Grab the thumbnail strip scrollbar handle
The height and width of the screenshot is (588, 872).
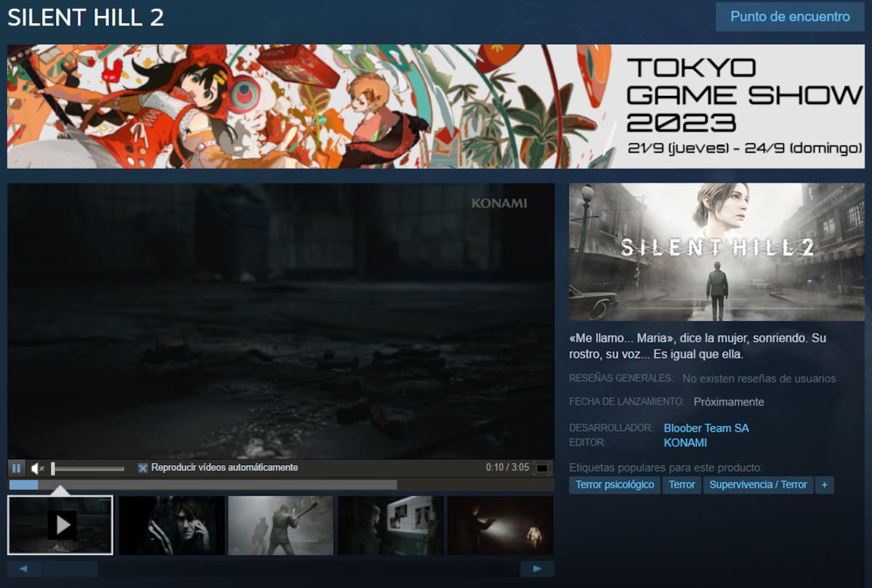click(x=70, y=568)
